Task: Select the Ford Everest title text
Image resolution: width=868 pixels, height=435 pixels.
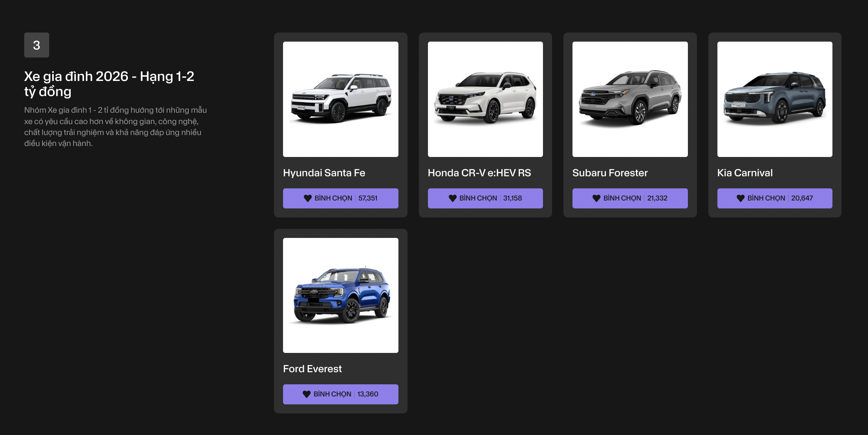Action: 312,369
